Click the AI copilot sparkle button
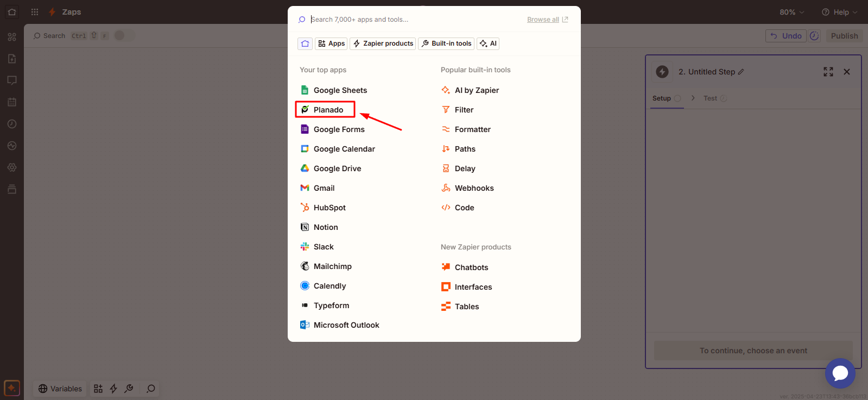 tap(12, 388)
